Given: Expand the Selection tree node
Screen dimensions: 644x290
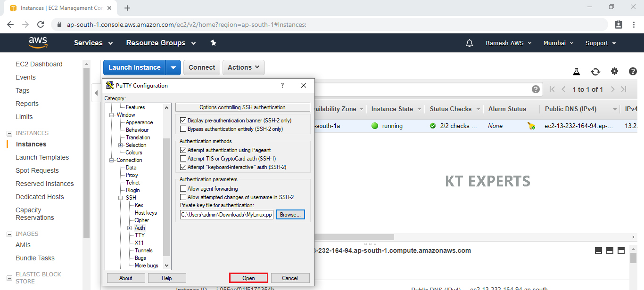Looking at the screenshot, I should 121,145.
